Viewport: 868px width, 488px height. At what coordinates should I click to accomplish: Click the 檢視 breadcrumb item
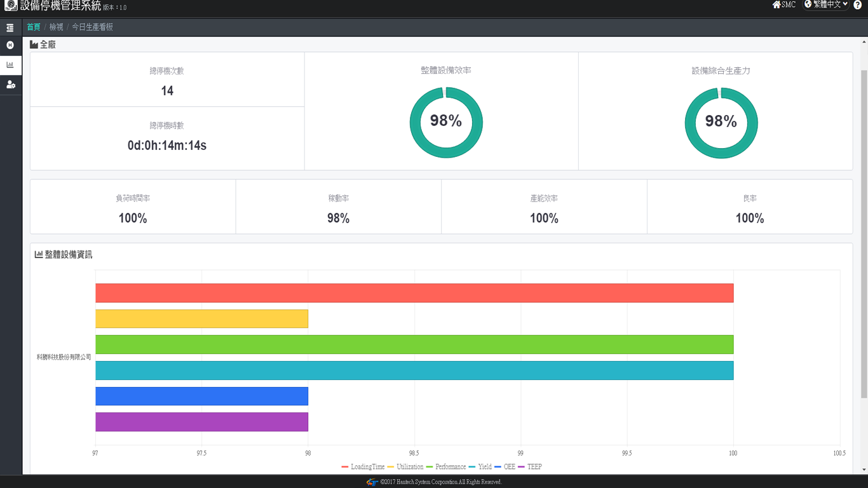(57, 27)
